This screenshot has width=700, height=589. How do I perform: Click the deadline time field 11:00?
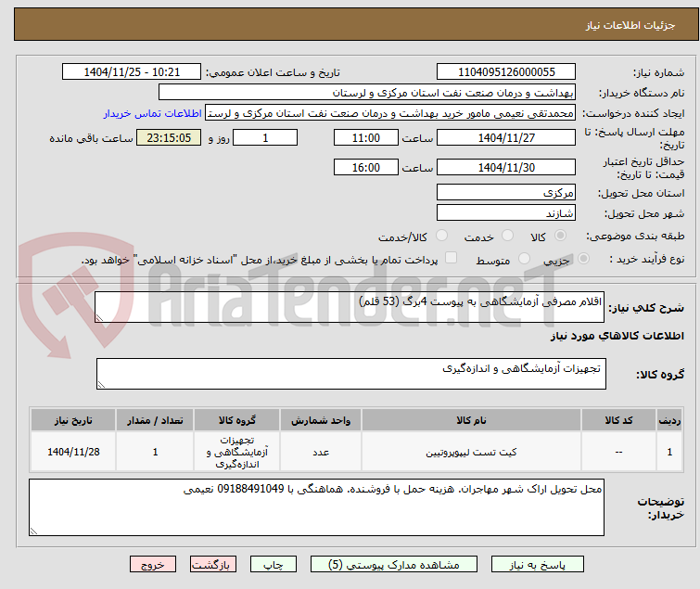coord(365,137)
